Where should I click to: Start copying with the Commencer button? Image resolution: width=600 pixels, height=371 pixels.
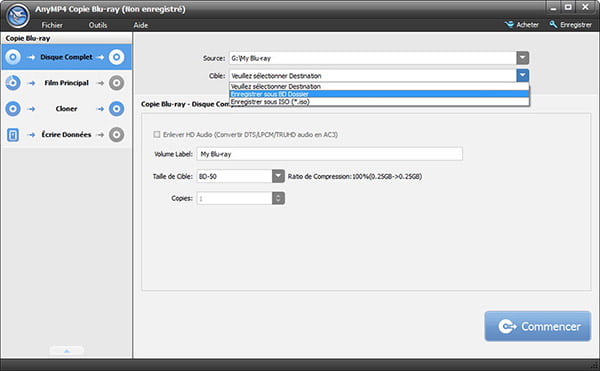(538, 326)
